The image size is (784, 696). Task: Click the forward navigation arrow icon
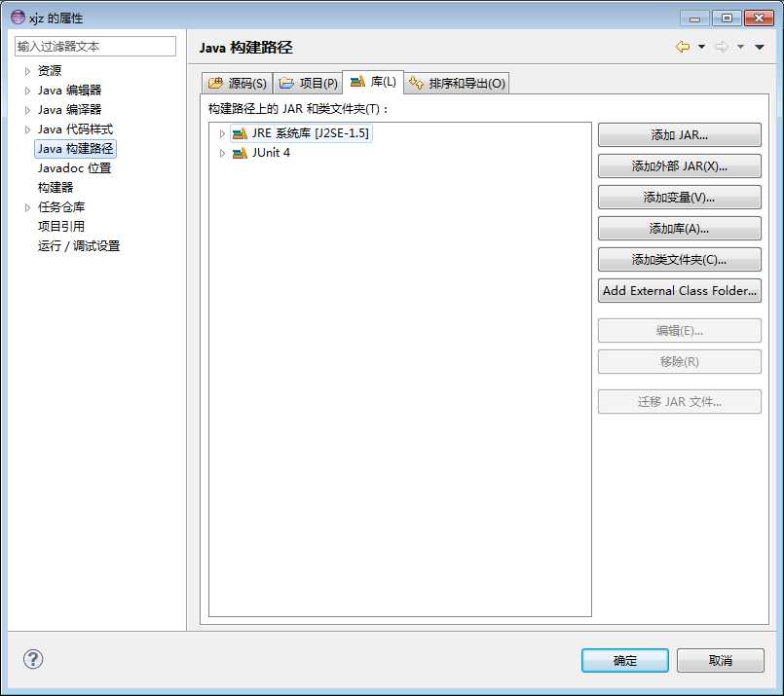click(x=721, y=47)
